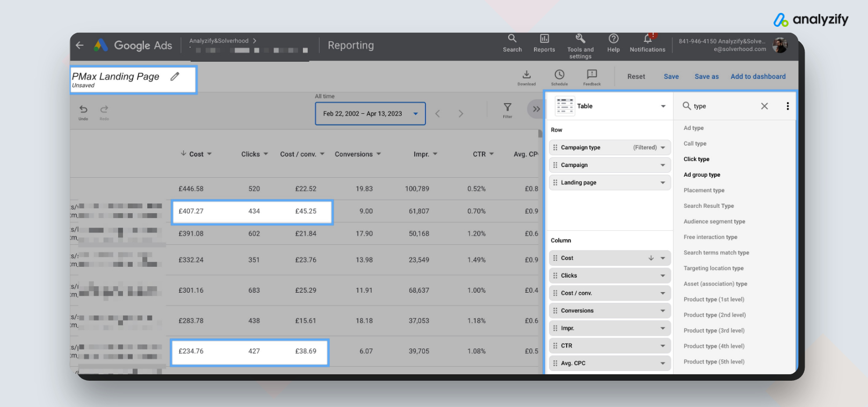This screenshot has height=407, width=868.
Task: Expand the Cost column chip dropdown
Action: click(x=663, y=258)
